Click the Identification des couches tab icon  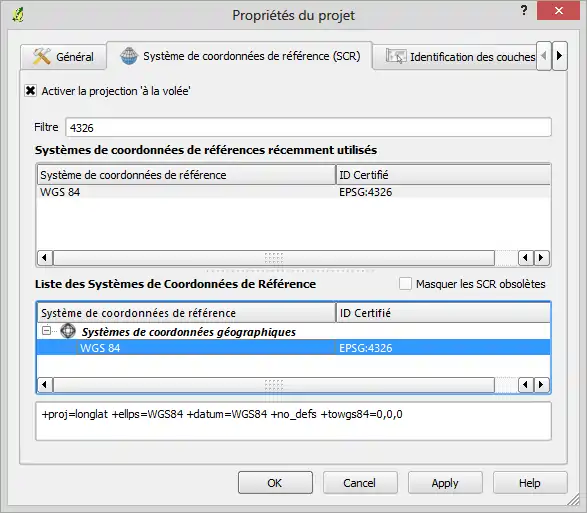pos(396,57)
